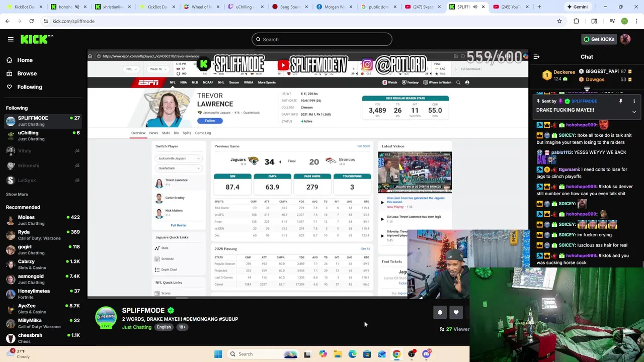Image resolution: width=644 pixels, height=362 pixels.
Task: Open Gemini in Chrome
Action: click(577, 7)
